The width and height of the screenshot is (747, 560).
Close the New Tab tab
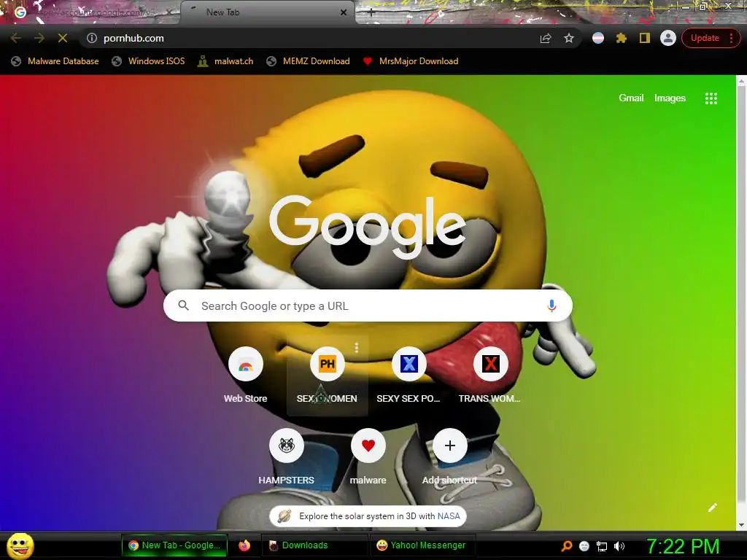[x=344, y=12]
